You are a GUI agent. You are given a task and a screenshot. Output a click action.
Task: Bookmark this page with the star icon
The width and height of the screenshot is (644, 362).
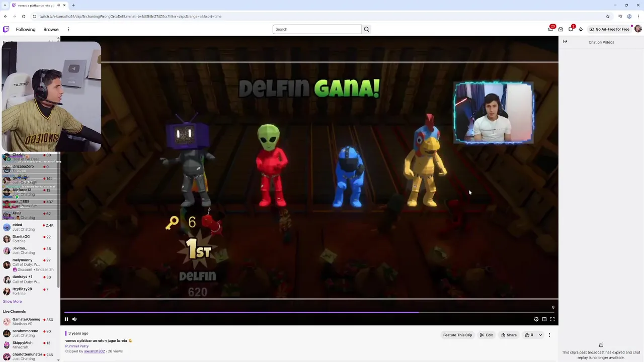click(608, 16)
